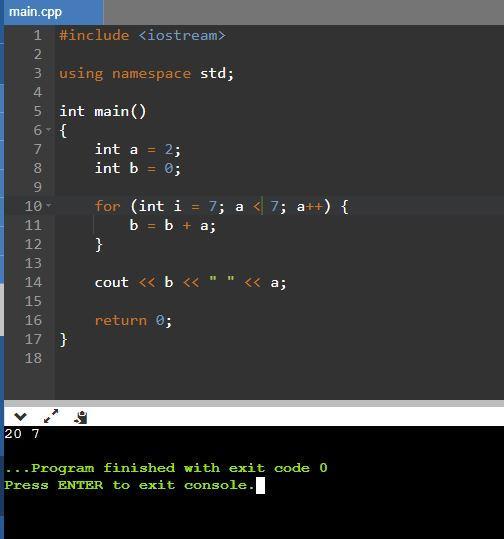The height and width of the screenshot is (539, 504).
Task: Select the divider bar above the console
Action: [254, 403]
